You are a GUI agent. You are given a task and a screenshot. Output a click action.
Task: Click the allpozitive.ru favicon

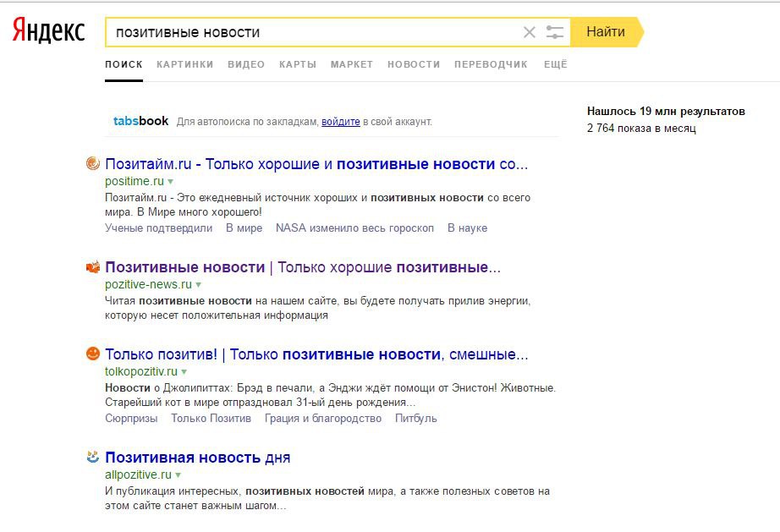92,457
